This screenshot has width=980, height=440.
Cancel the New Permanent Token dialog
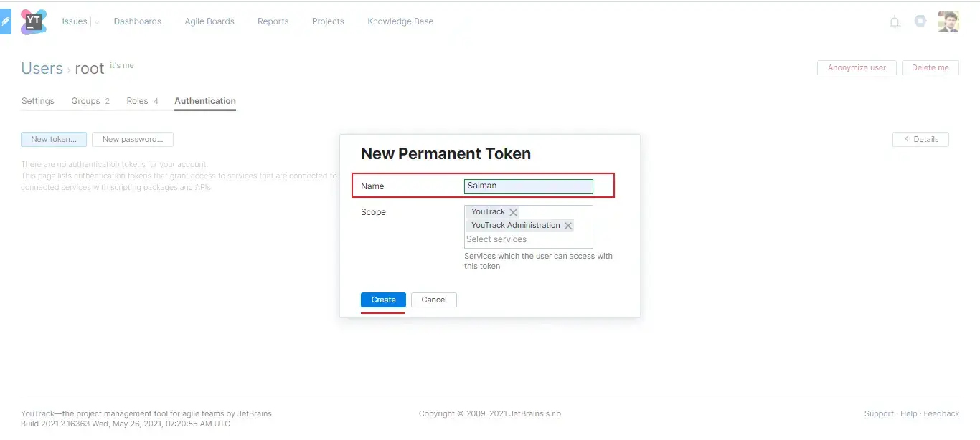(x=434, y=300)
